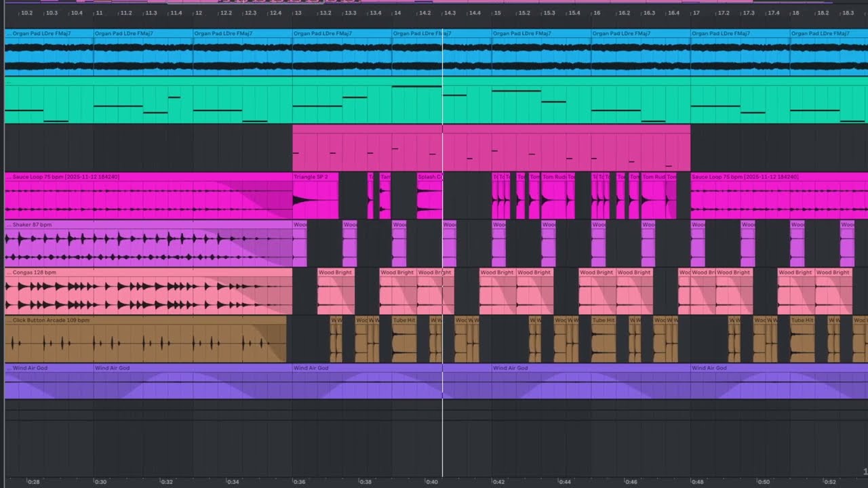Click the 0:46 mark on the time ruler
868x488 pixels.
point(631,482)
